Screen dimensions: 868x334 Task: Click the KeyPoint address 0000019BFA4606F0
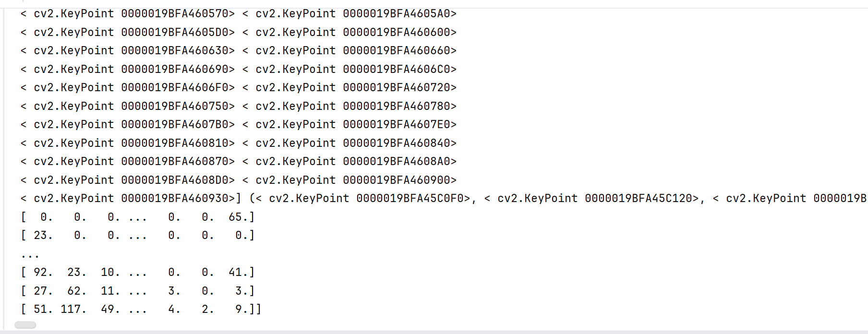click(x=175, y=88)
